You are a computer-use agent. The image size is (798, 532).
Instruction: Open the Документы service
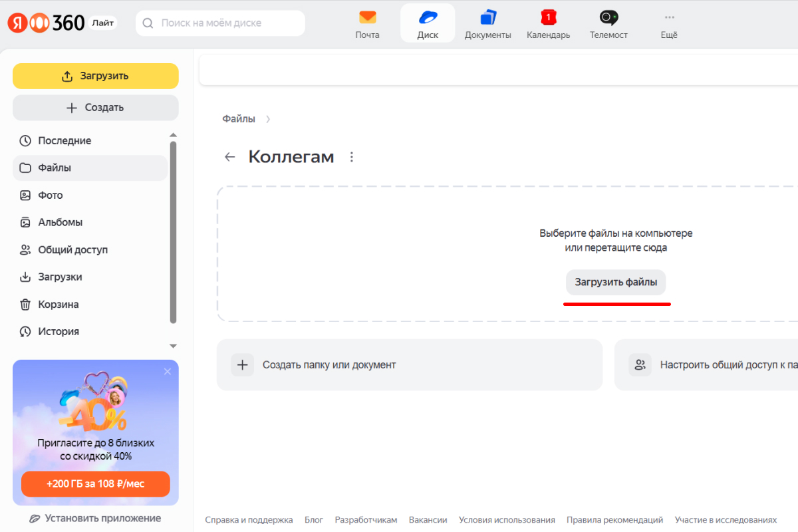[x=488, y=23]
